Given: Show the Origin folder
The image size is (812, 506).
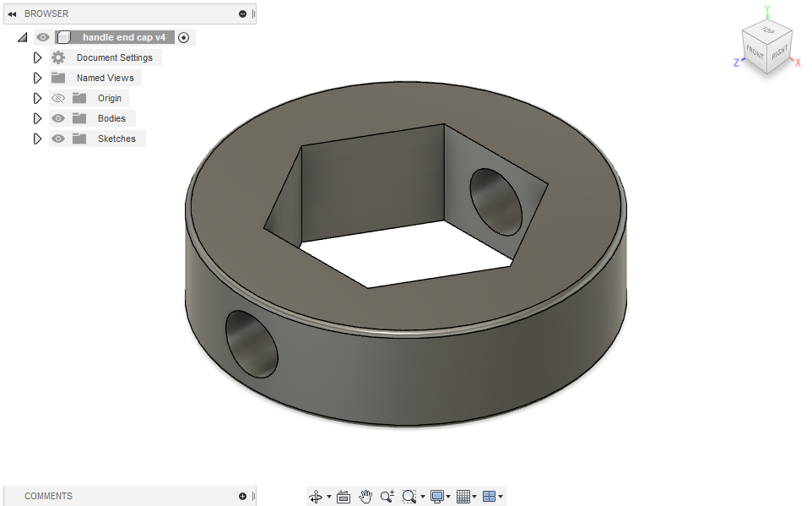Looking at the screenshot, I should 57,97.
